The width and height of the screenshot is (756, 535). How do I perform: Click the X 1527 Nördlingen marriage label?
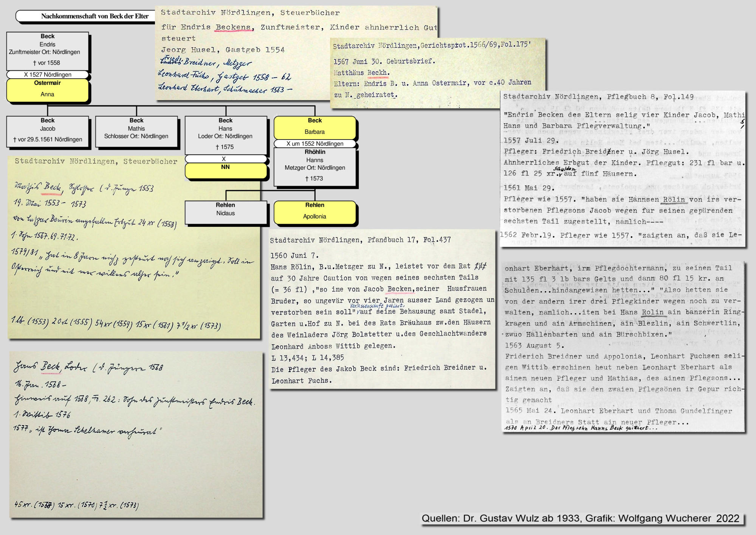coord(47,74)
